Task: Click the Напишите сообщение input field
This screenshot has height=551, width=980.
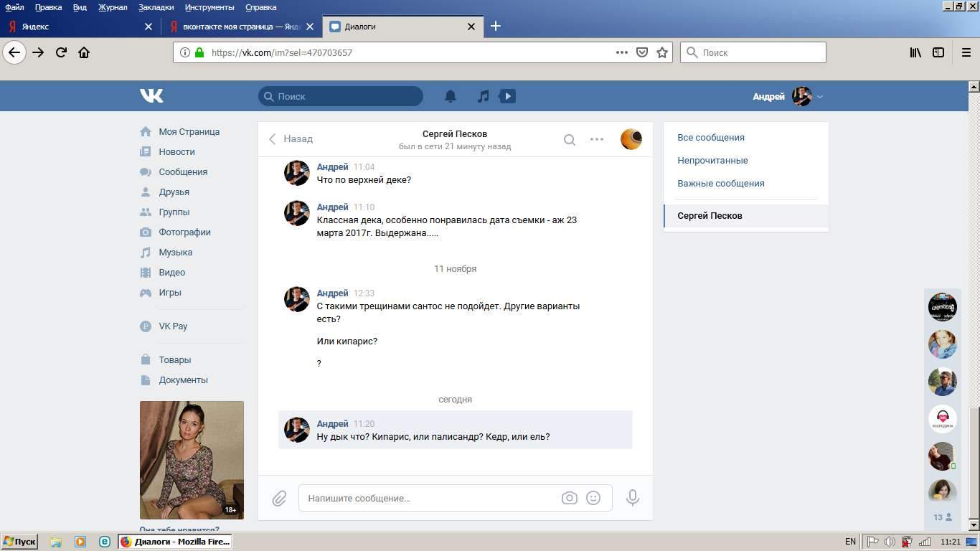Action: 430,498
